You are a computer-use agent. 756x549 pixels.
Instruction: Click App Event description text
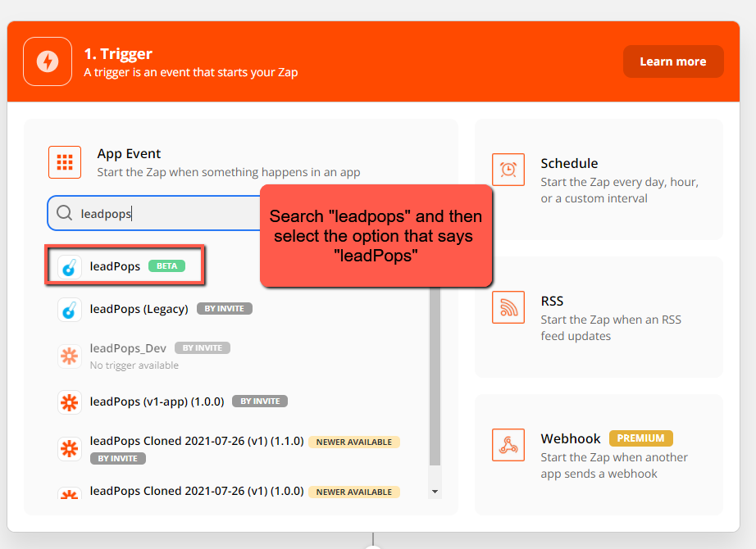pyautogui.click(x=229, y=172)
